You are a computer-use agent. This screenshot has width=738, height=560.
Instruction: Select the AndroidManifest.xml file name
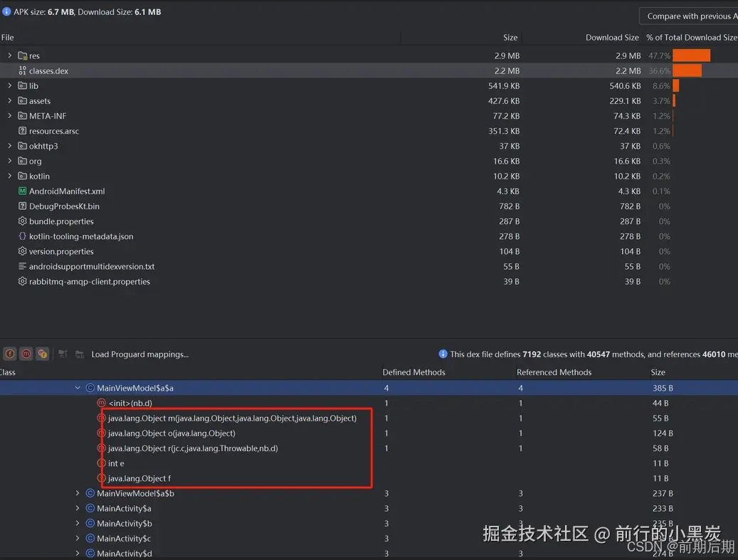67,191
